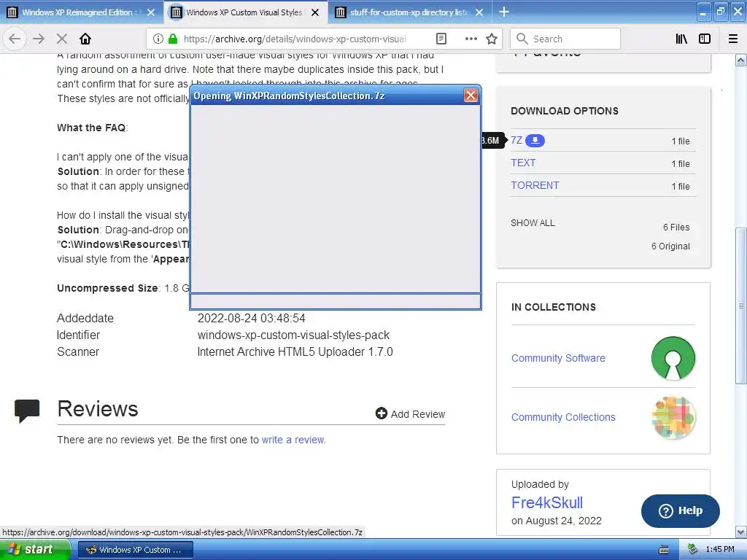Focus the browser Search box
The image size is (747, 560).
click(x=565, y=39)
